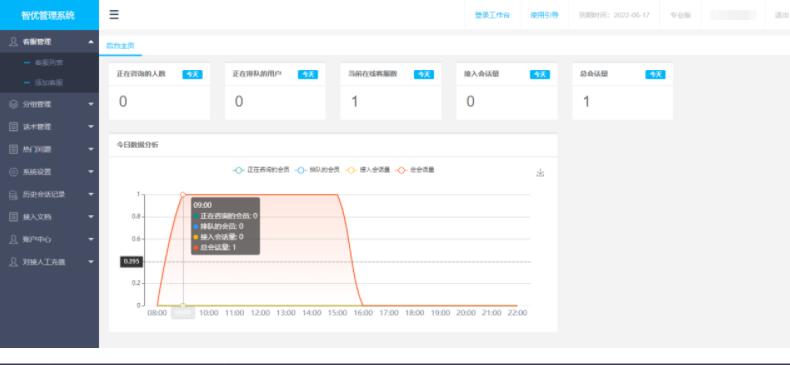790x365 pixels.
Task: Expand the 系统设置 menu arrow
Action: point(91,172)
